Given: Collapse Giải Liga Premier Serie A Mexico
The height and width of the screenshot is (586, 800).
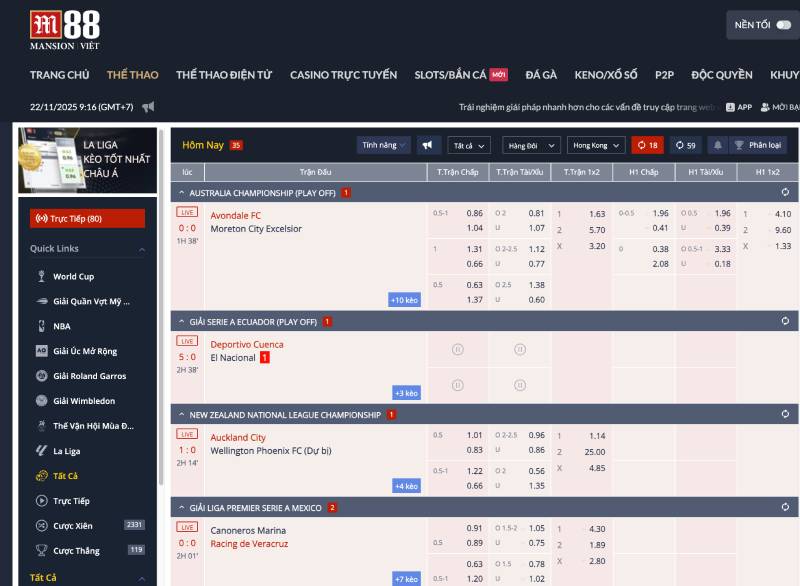Looking at the screenshot, I should [182, 508].
